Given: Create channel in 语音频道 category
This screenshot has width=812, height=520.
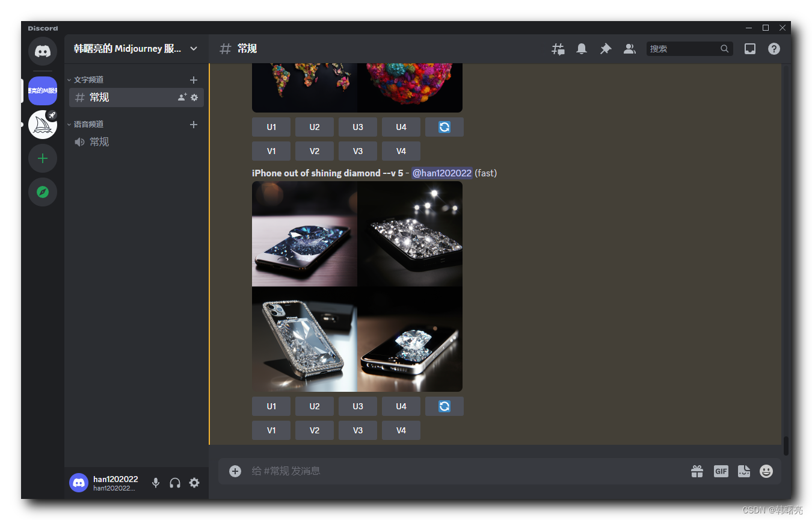Looking at the screenshot, I should (194, 125).
